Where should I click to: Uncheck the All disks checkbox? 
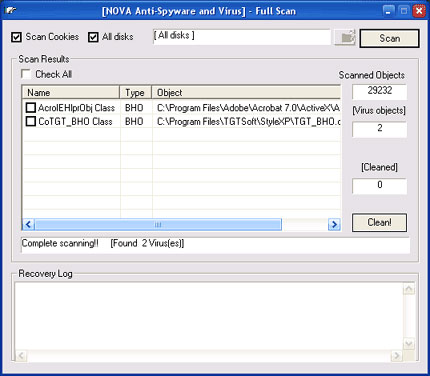93,37
